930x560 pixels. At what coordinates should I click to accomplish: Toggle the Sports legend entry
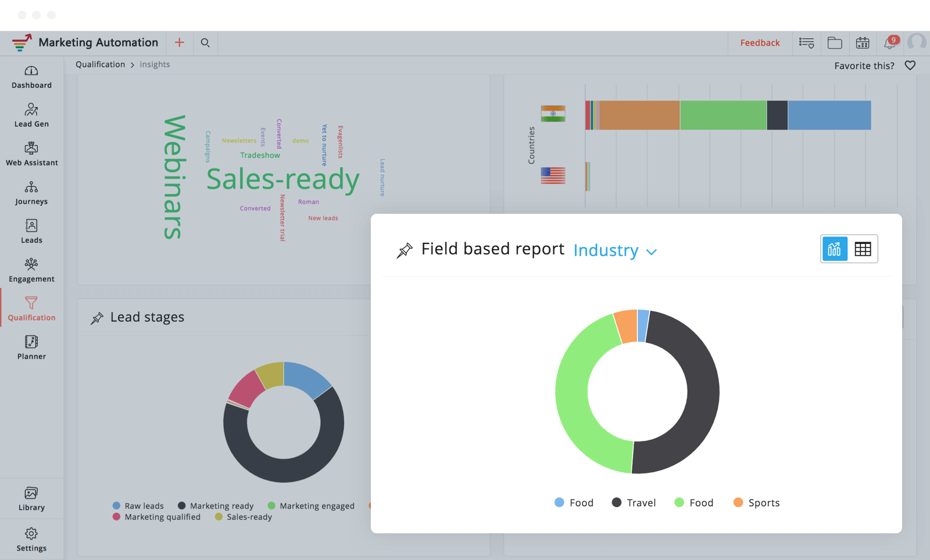click(x=757, y=502)
